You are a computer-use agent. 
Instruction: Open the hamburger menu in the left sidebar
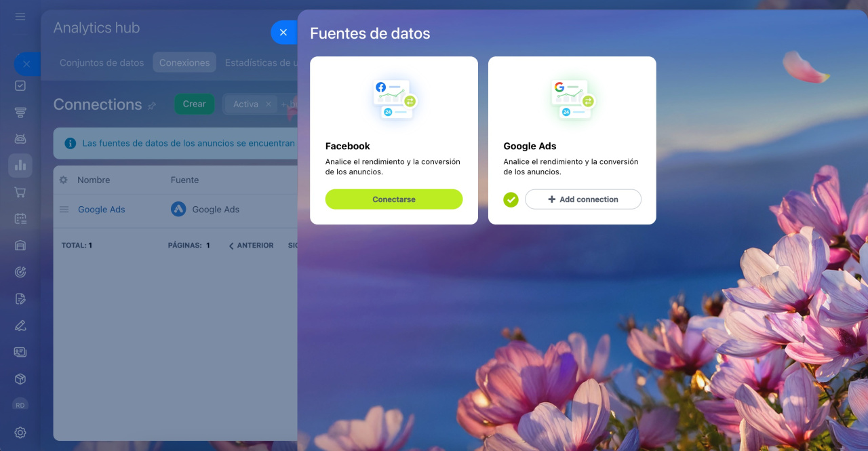click(20, 16)
